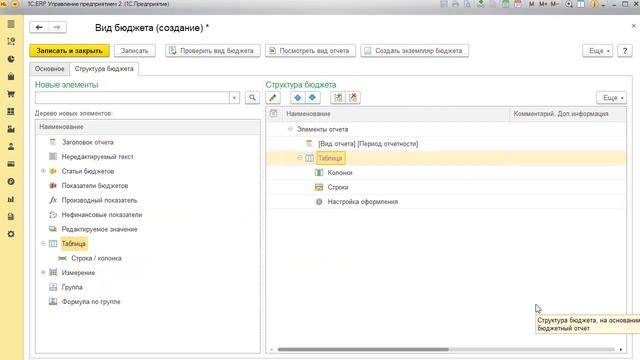Open the bar chart section in the sidebar

[11, 199]
